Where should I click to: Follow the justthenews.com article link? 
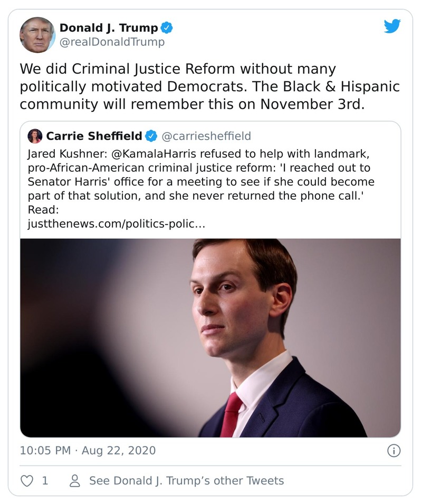116,224
